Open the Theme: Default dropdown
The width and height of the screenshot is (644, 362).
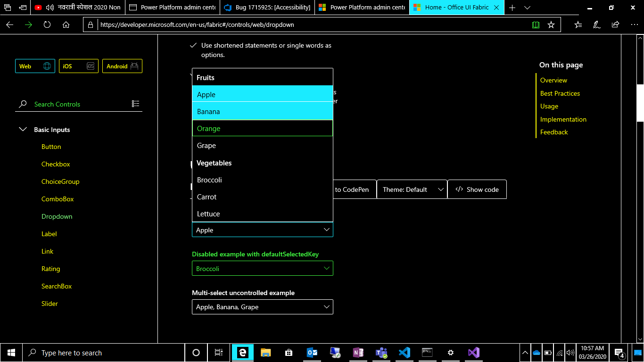click(412, 189)
